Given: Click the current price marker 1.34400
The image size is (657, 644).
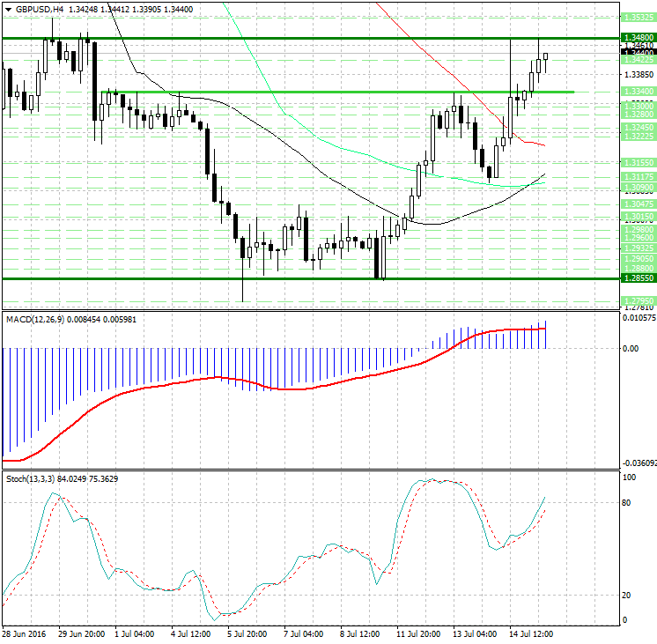Looking at the screenshot, I should click(639, 53).
